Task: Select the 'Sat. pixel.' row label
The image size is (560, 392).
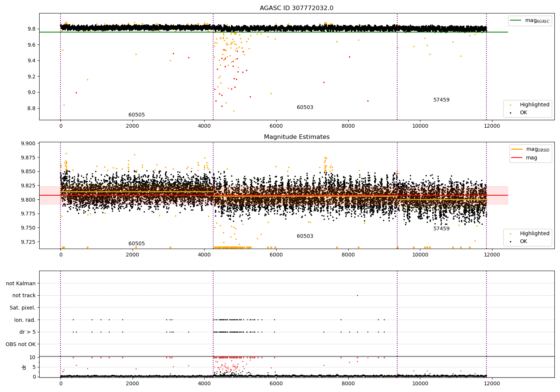Action: pos(23,308)
